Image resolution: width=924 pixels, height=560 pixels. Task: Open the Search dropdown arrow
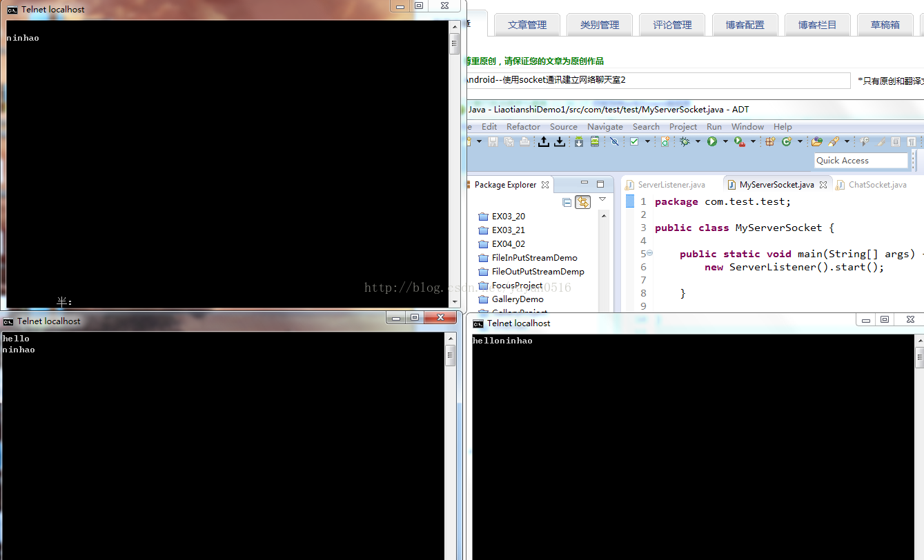(847, 141)
